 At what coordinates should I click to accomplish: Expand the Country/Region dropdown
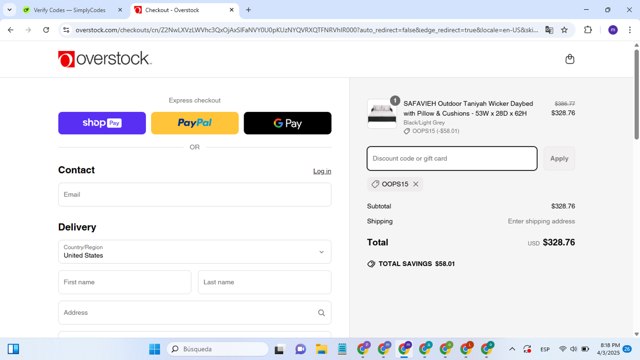pyautogui.click(x=195, y=251)
